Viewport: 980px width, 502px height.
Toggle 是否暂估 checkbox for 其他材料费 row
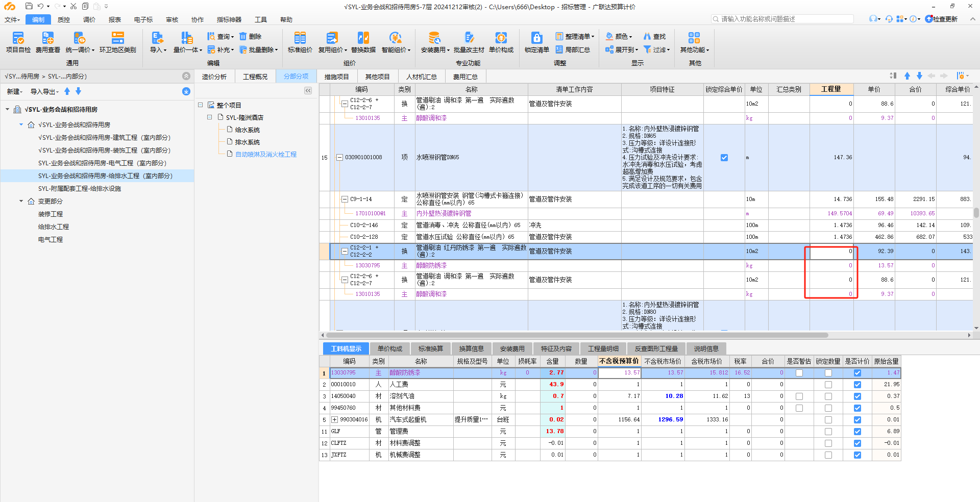click(799, 408)
